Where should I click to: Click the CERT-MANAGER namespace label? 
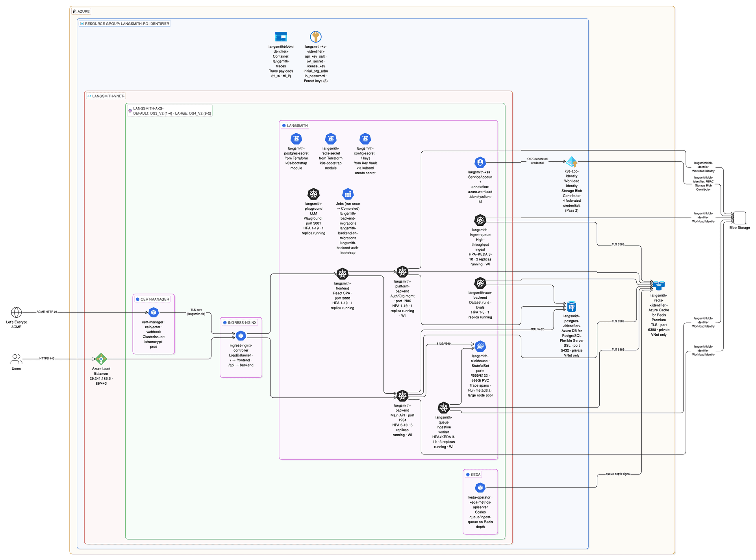click(152, 300)
